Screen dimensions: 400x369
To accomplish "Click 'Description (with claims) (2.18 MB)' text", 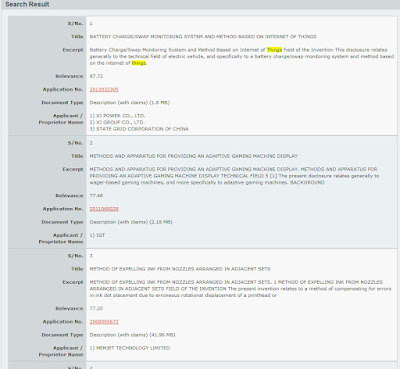I will [x=131, y=222].
